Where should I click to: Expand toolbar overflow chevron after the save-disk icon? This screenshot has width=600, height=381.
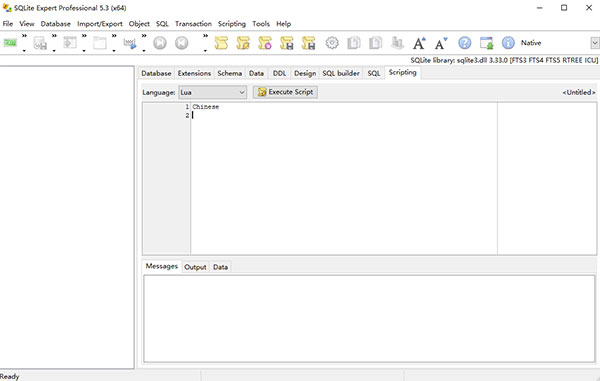[x=54, y=36]
